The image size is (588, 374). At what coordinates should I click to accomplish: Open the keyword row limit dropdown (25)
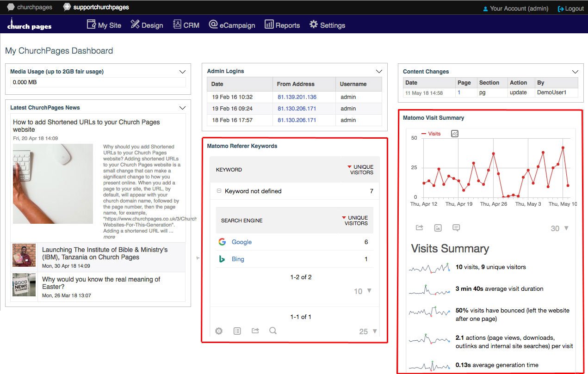(368, 331)
